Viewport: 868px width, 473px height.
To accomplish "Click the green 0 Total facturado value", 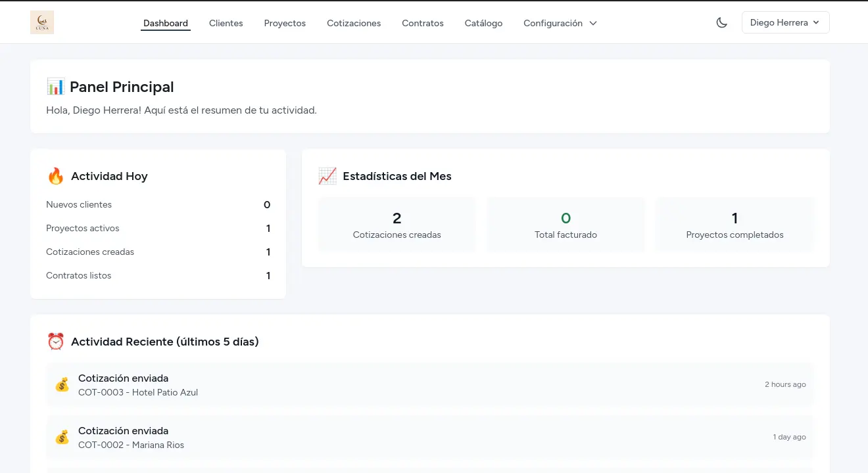I will tap(566, 218).
